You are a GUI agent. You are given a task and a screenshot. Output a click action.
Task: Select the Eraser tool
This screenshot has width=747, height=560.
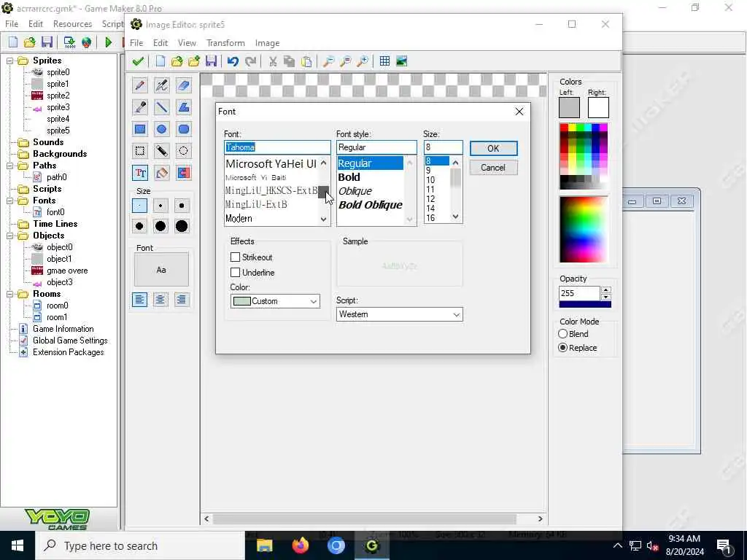coord(183,85)
